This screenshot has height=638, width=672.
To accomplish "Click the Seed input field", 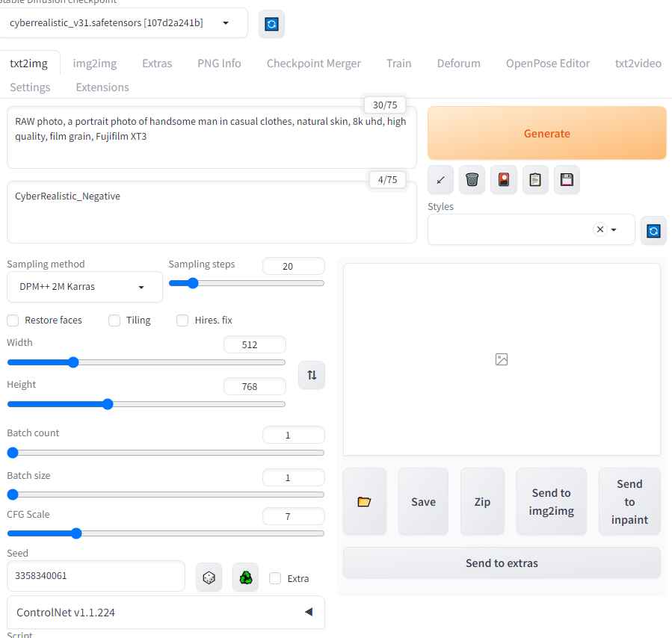I will [x=96, y=576].
